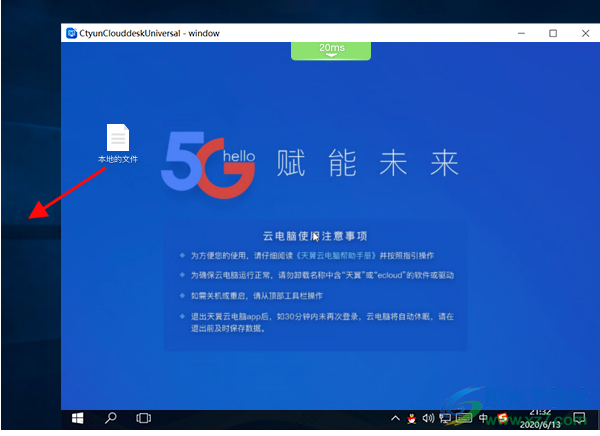This screenshot has height=436, width=600.
Task: Expand the green 20ms latency toolbar
Action: pyautogui.click(x=331, y=51)
